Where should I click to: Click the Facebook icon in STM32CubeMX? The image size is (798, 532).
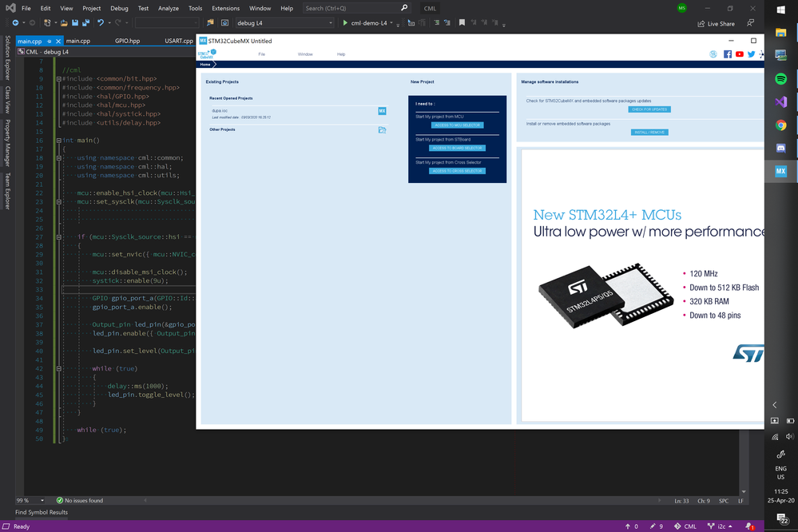point(728,54)
